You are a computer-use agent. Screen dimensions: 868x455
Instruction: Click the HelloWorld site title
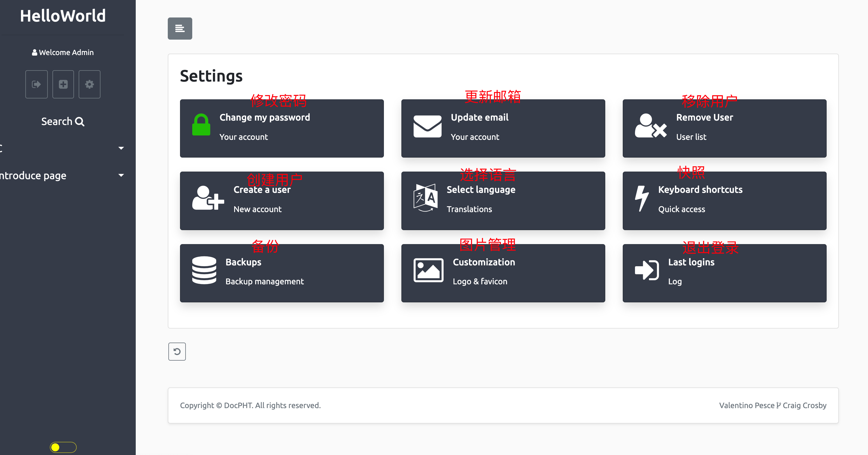click(63, 16)
